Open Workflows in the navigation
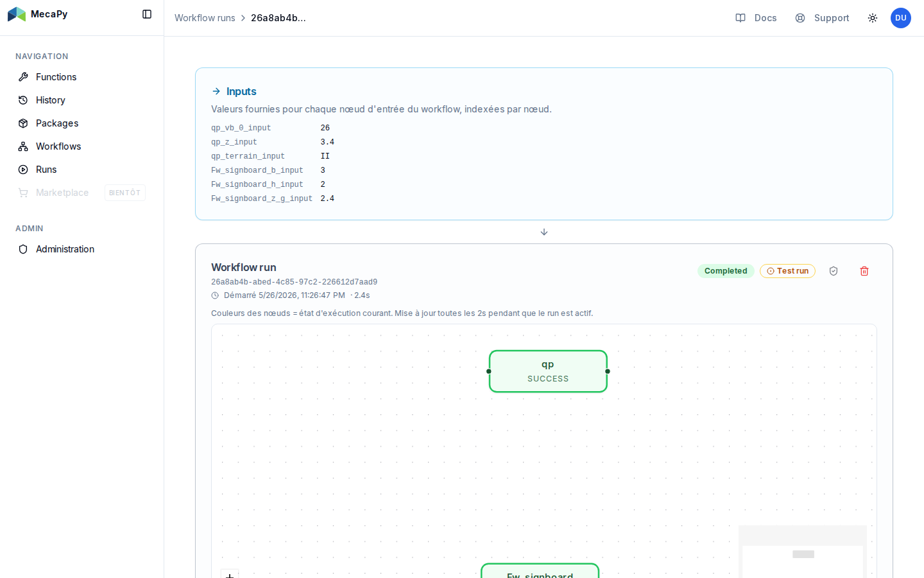 [82, 146]
